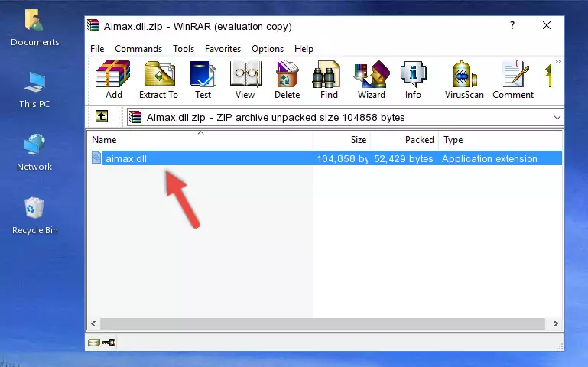588x367 pixels.
Task: Select the Documents desktop icon
Action: [x=35, y=28]
